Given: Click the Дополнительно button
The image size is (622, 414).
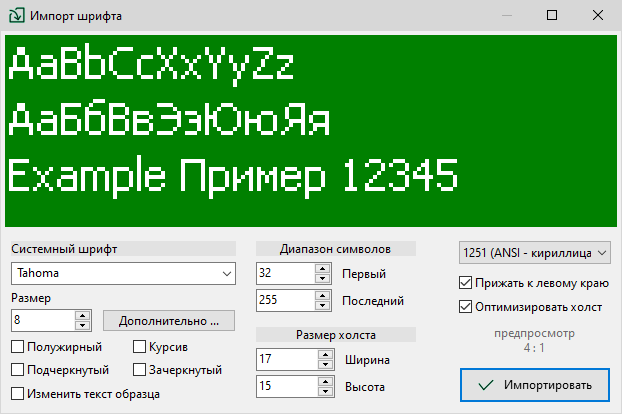Looking at the screenshot, I should [x=168, y=321].
